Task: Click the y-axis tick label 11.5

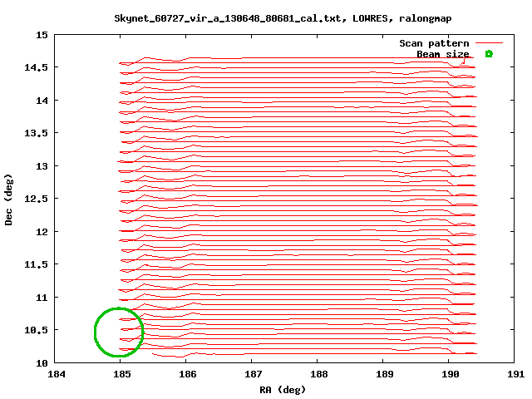Action: click(x=36, y=264)
